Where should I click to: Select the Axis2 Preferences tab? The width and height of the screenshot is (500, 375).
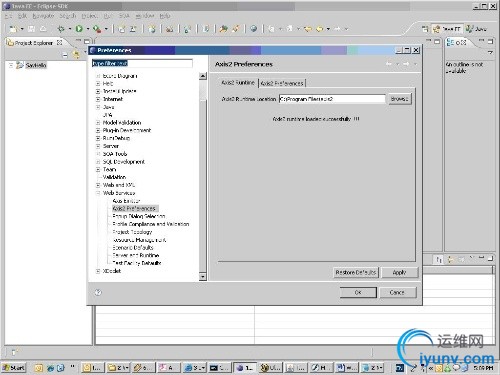(282, 83)
